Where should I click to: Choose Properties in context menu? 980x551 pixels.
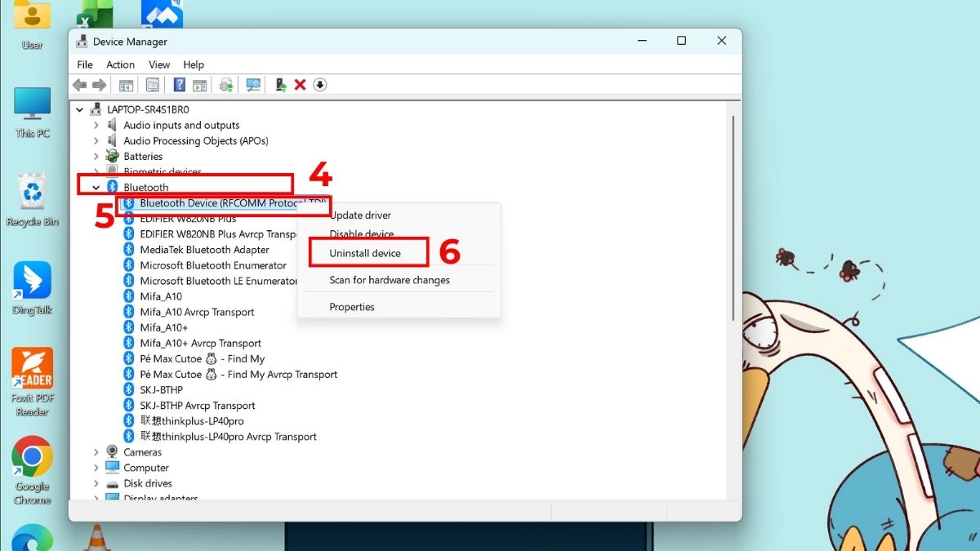399,307
